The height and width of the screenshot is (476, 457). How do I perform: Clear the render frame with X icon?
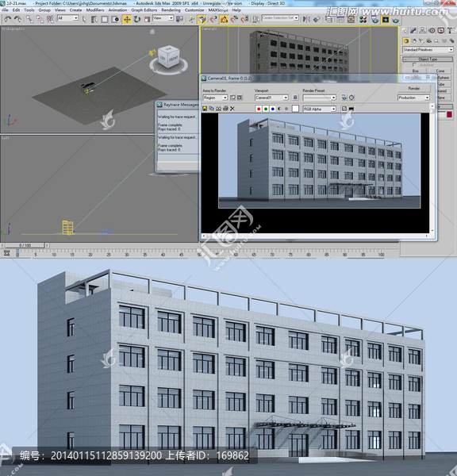232,109
